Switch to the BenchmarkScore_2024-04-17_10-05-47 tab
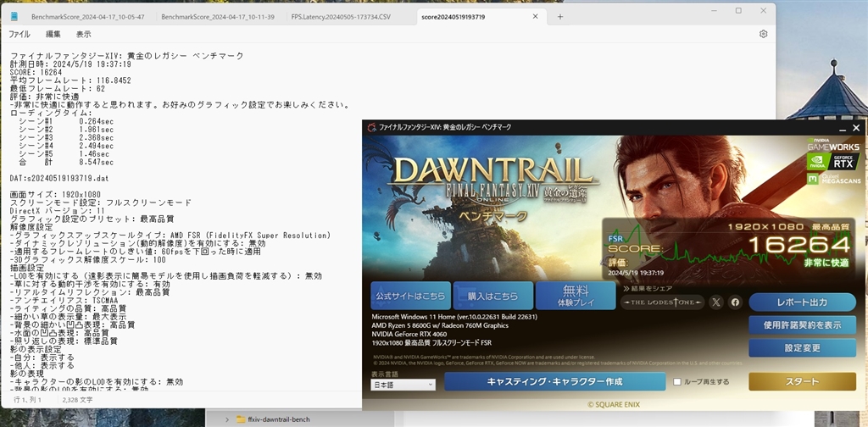Screen dimensions: 868x427 [x=88, y=17]
